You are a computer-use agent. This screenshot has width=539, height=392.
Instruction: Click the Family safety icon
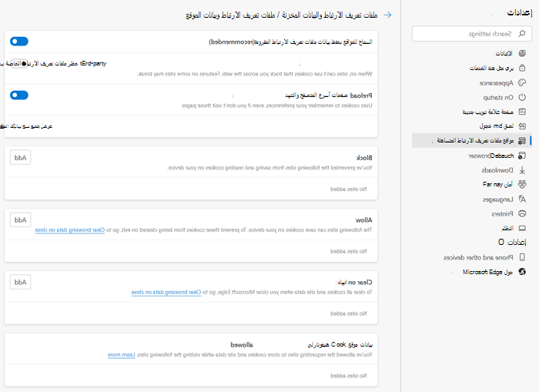pyautogui.click(x=522, y=184)
